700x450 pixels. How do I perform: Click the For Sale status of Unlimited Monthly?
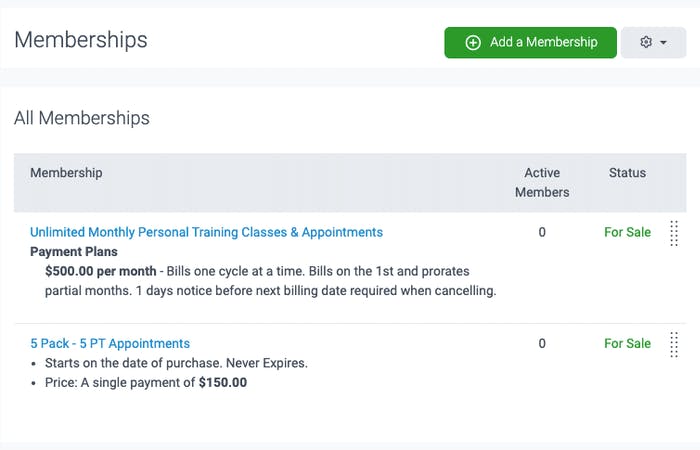(627, 232)
